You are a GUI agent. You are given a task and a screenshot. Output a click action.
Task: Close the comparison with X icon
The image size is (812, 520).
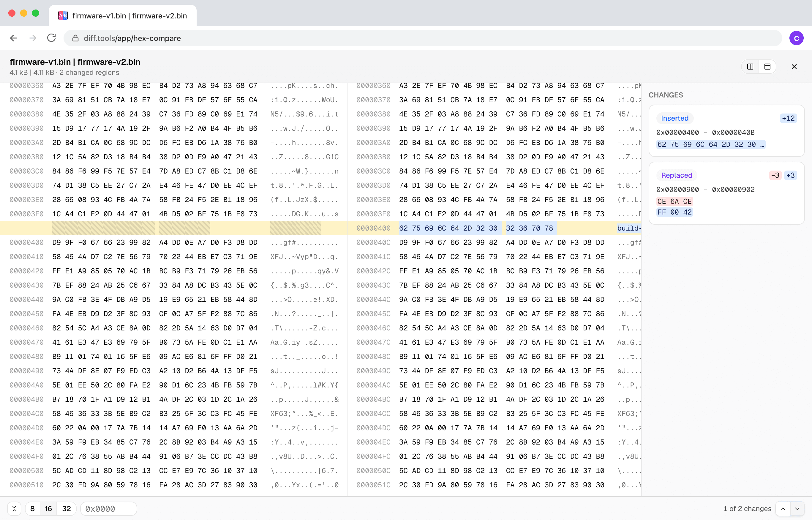coord(794,67)
